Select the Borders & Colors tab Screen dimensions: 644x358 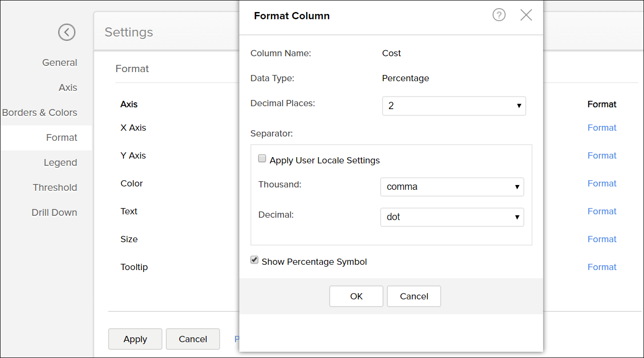click(39, 112)
